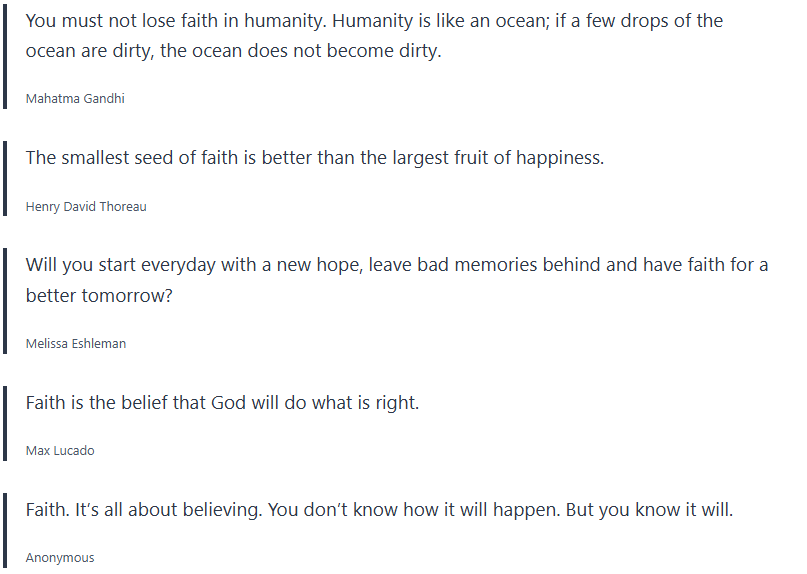Click the line 'ocean are dirty, the ocean does not'
Viewport: 807px width, 574px height.
tap(232, 51)
